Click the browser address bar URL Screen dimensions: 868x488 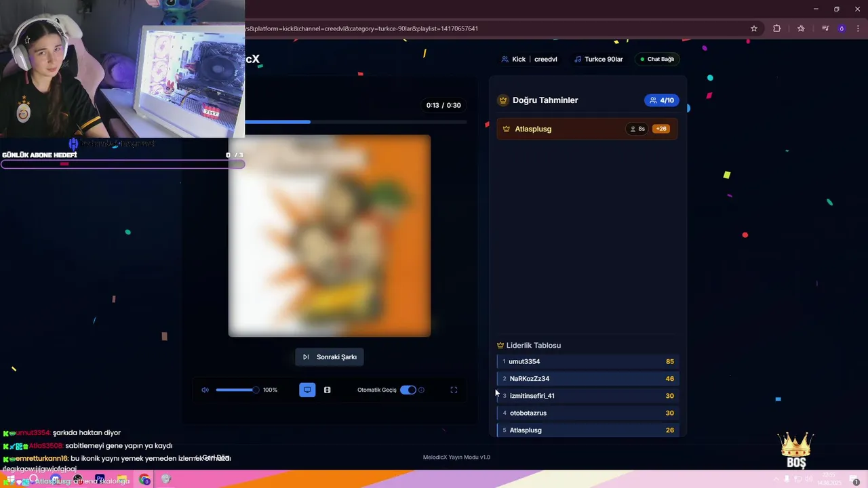point(361,28)
